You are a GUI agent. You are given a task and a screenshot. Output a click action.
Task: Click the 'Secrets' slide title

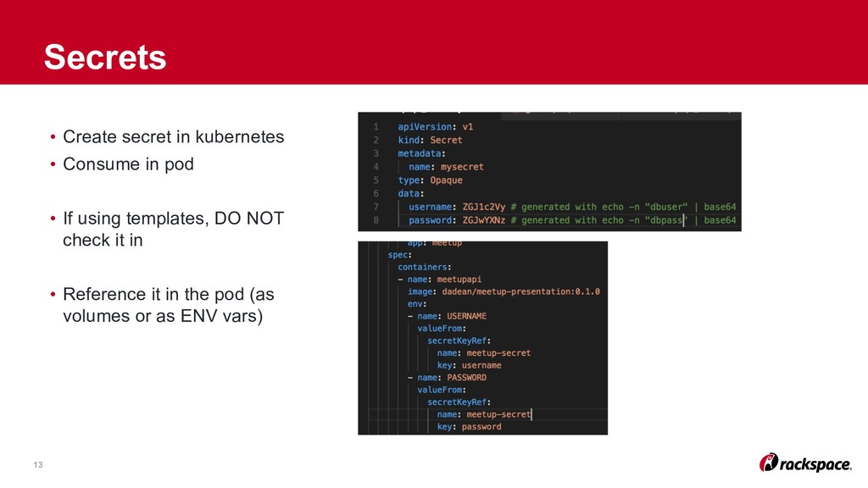(105, 57)
